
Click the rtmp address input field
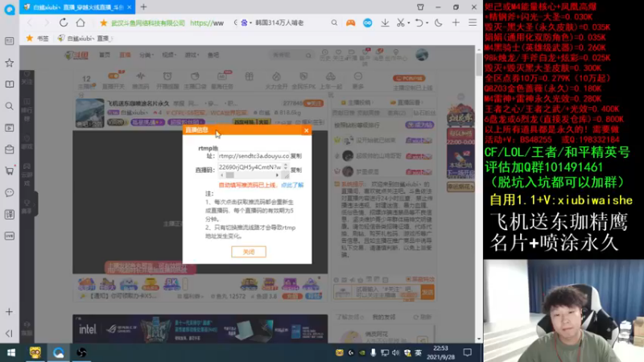[x=254, y=156]
